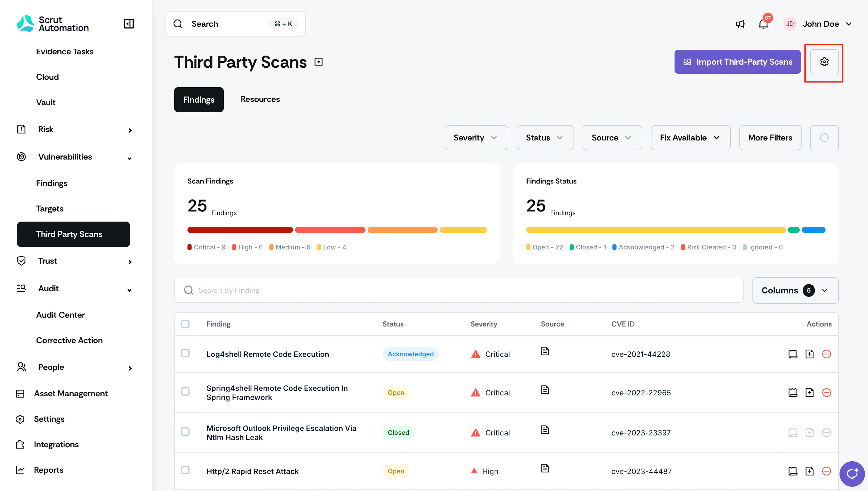The image size is (868, 491).
Task: Click the refresh filters icon button
Action: (824, 138)
